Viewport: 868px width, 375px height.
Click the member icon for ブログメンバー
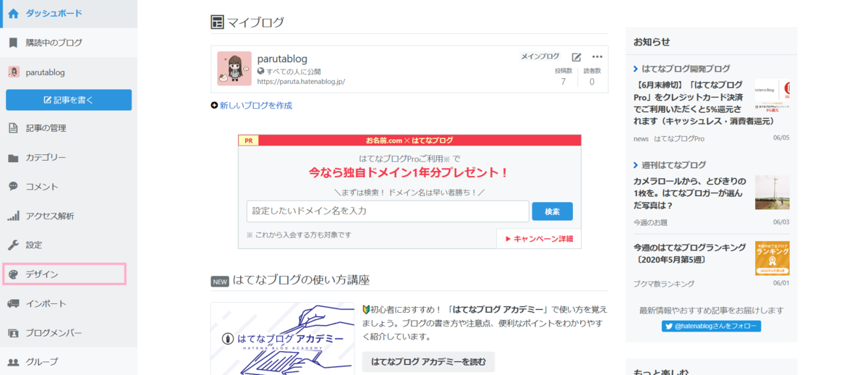[x=13, y=333]
